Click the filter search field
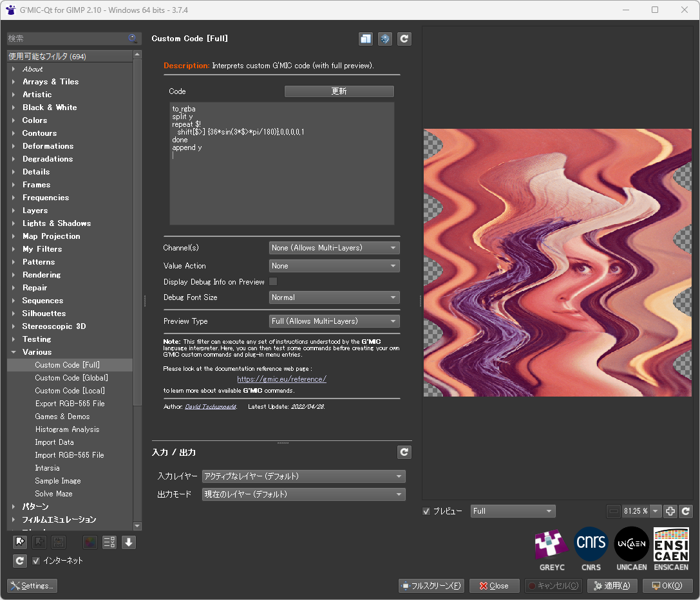The width and height of the screenshot is (700, 600). [67, 39]
